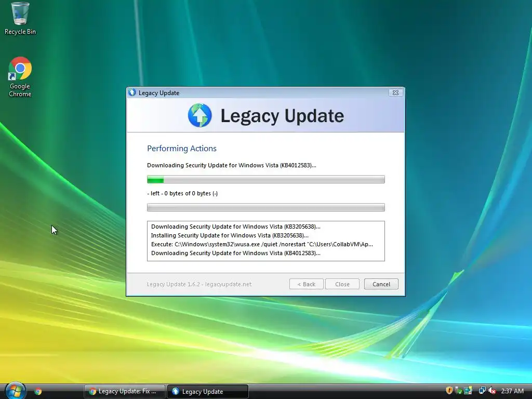This screenshot has height=399, width=532.
Task: Select log line 'Installing Security Update (KB3205638)'
Action: [230, 235]
